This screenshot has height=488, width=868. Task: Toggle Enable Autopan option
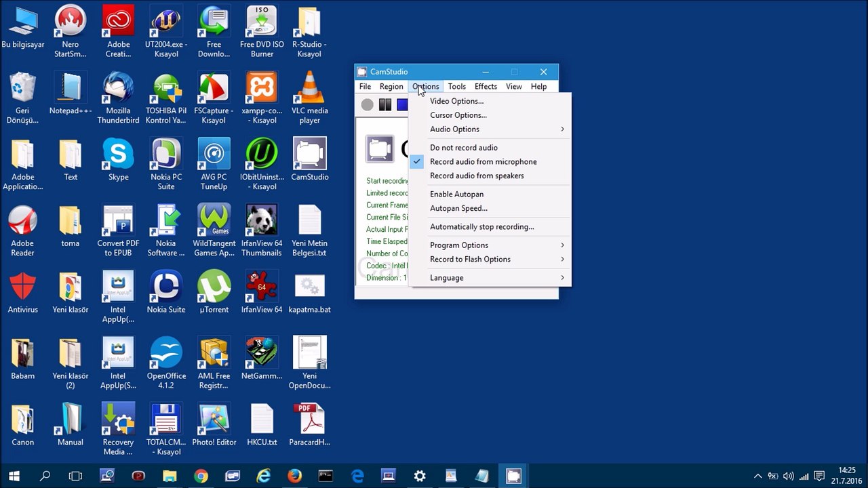click(456, 195)
